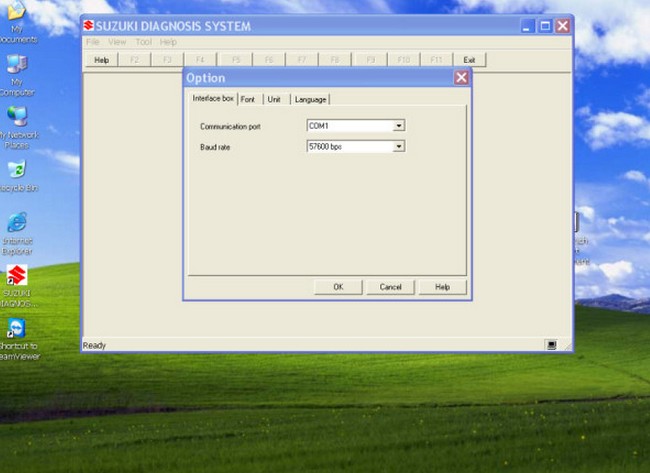Click the Help button in Option dialog
650x473 pixels.
pyautogui.click(x=442, y=287)
